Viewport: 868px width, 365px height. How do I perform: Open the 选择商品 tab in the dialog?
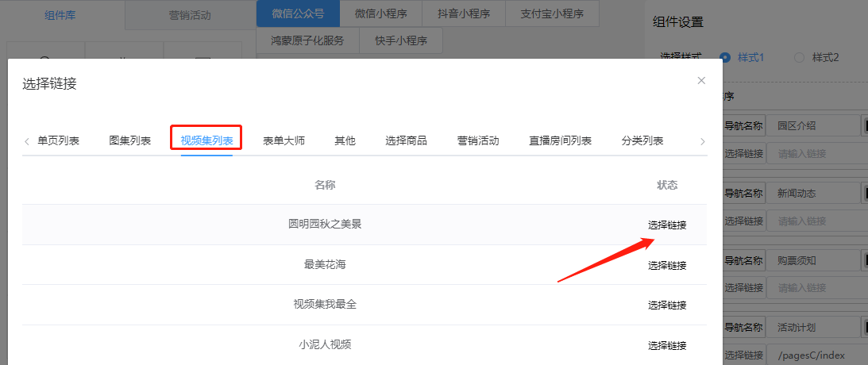pos(406,141)
